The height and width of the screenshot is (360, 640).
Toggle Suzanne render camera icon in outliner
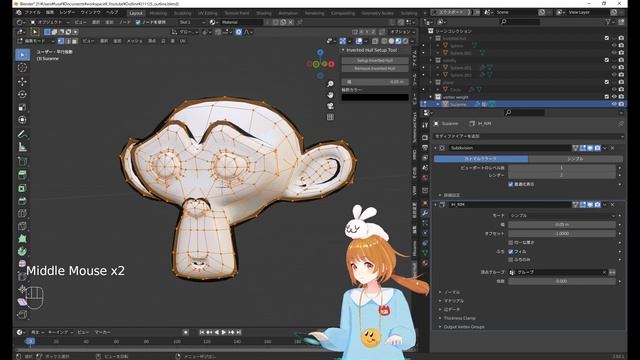(621, 104)
